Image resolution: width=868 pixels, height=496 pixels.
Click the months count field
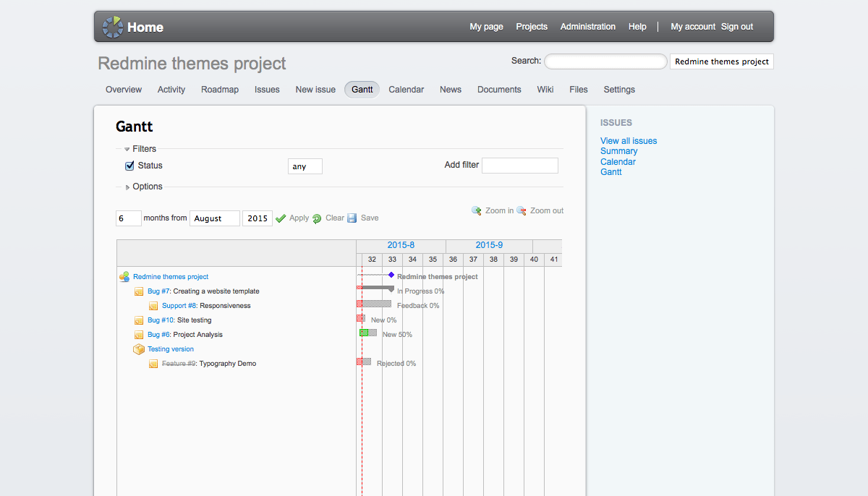129,218
